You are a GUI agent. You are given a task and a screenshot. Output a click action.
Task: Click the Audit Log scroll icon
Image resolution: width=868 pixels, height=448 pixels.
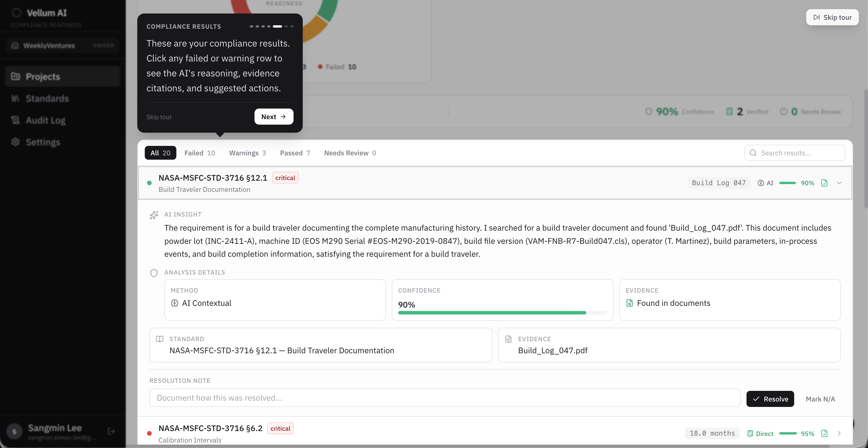coord(16,120)
